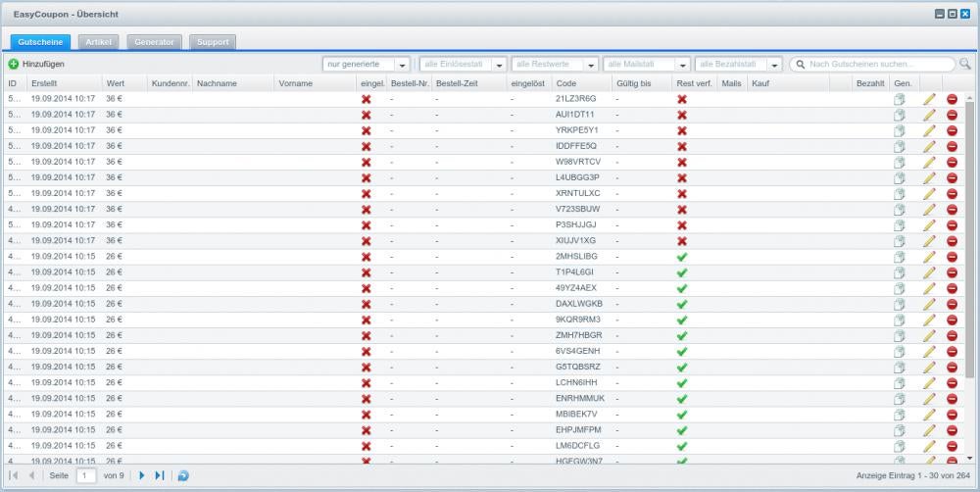This screenshot has height=492, width=980.
Task: Click document icon for XIUJV1XG row
Action: click(900, 241)
